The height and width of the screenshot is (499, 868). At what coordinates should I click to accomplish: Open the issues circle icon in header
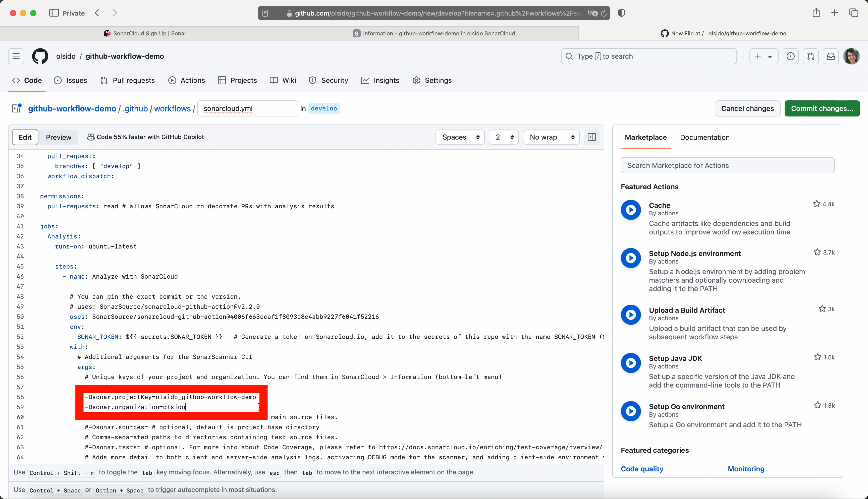pos(790,56)
